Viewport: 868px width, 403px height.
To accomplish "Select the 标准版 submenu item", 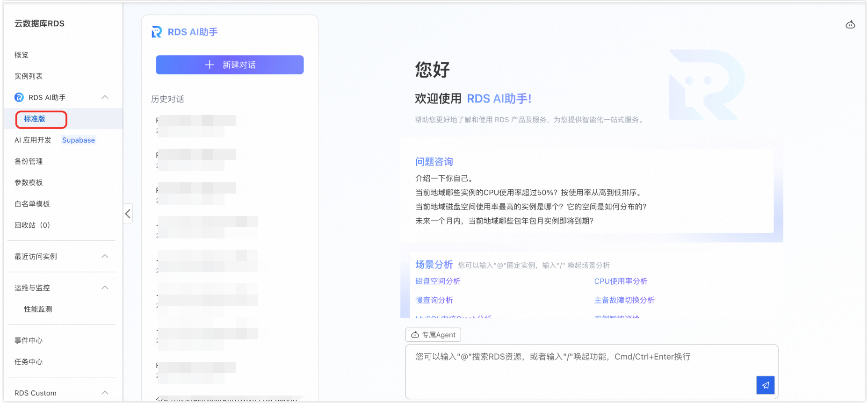I will pyautogui.click(x=35, y=119).
